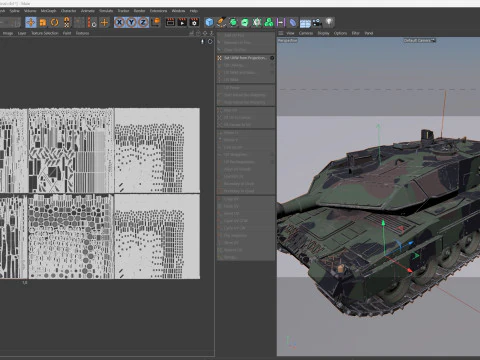The height and width of the screenshot is (360, 480).
Task: Click the viewport hamburger menu icon
Action: [x=281, y=33]
